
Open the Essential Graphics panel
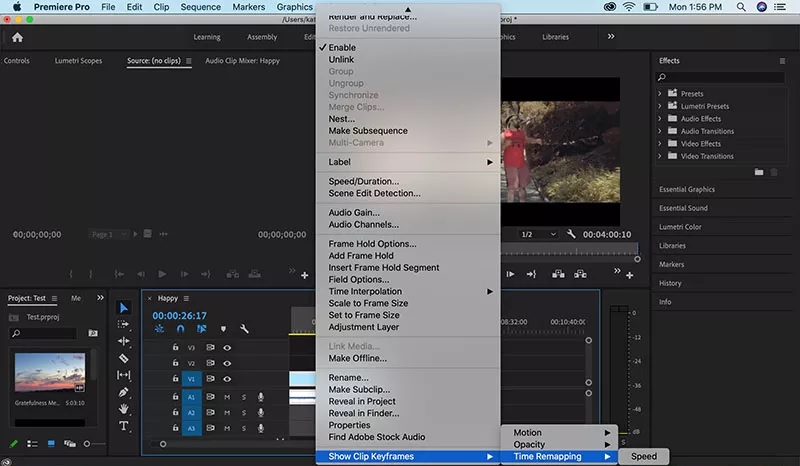pyautogui.click(x=687, y=189)
